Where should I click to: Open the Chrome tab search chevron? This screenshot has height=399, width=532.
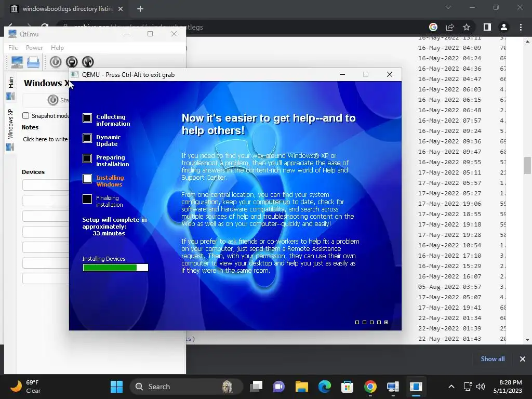click(448, 7)
